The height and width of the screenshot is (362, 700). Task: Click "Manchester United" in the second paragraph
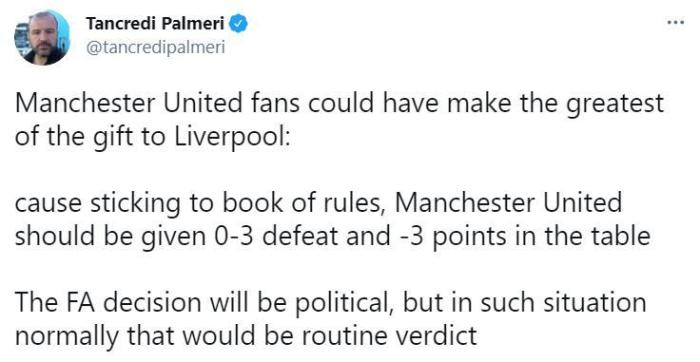(508, 204)
